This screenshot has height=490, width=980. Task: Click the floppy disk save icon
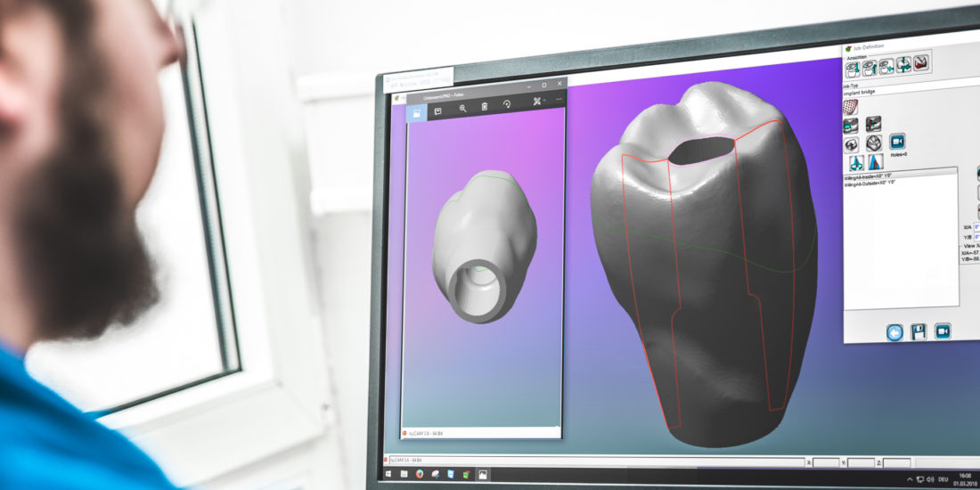(x=919, y=331)
